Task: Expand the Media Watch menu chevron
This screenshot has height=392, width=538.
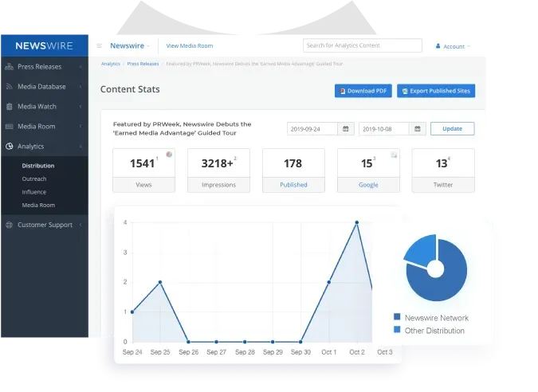Action: click(x=81, y=106)
